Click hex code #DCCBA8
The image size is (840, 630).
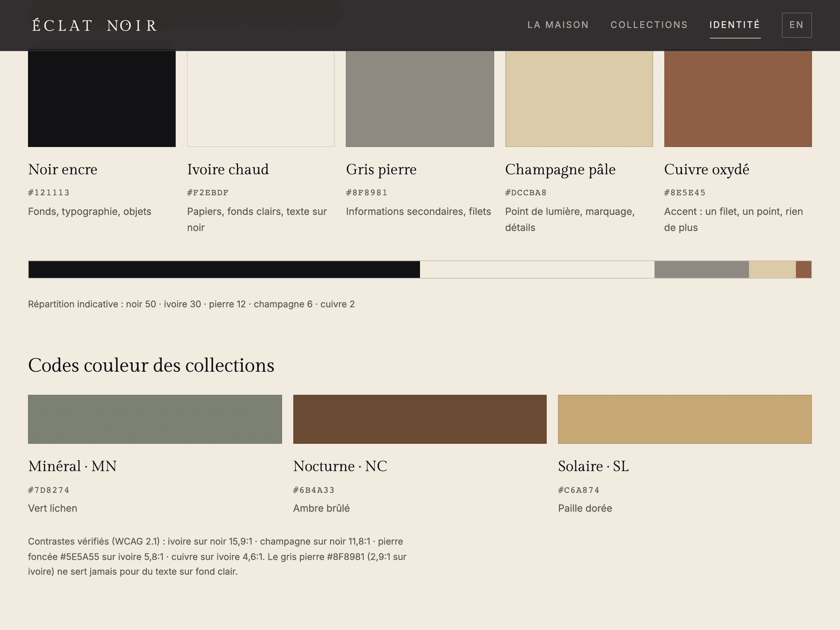(x=526, y=192)
